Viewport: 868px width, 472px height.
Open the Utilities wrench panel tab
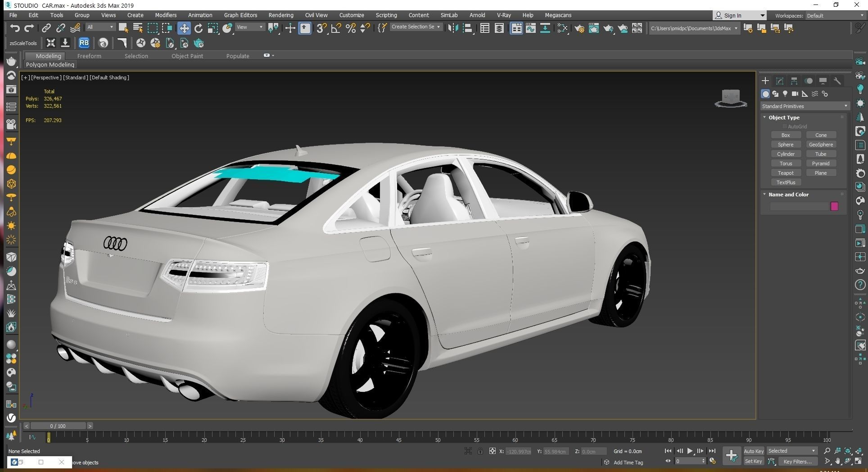point(837,81)
